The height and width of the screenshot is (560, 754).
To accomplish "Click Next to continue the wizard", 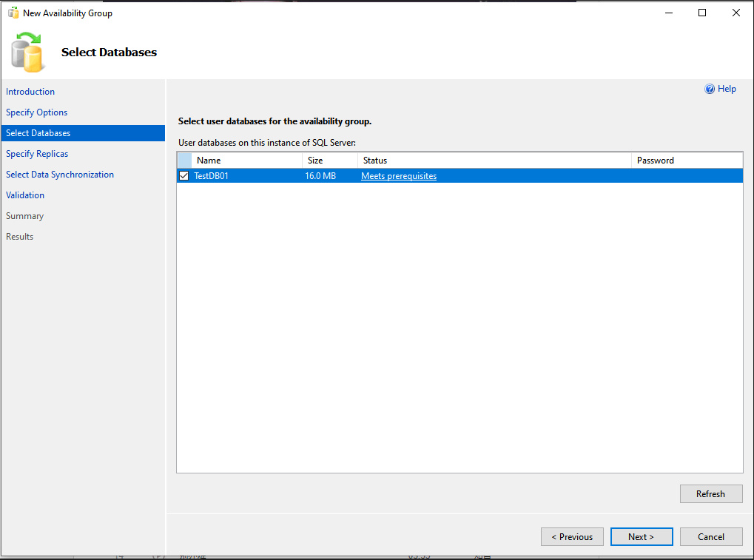I will (x=641, y=536).
